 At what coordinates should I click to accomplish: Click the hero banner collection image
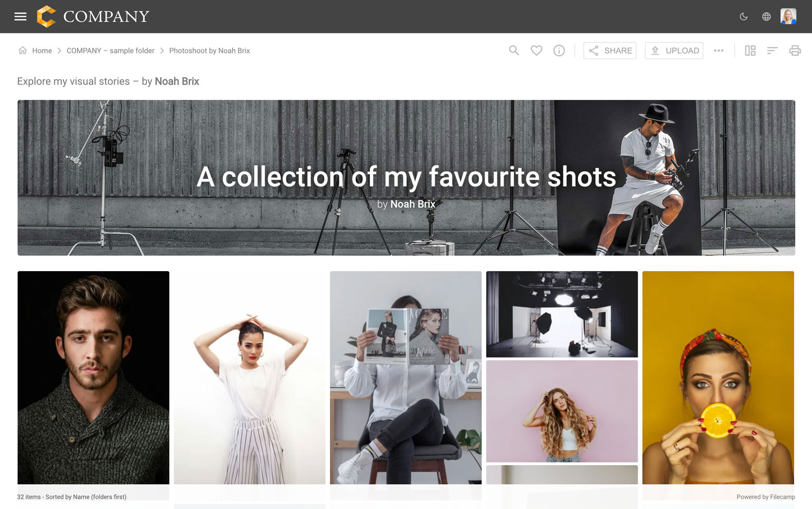[406, 178]
